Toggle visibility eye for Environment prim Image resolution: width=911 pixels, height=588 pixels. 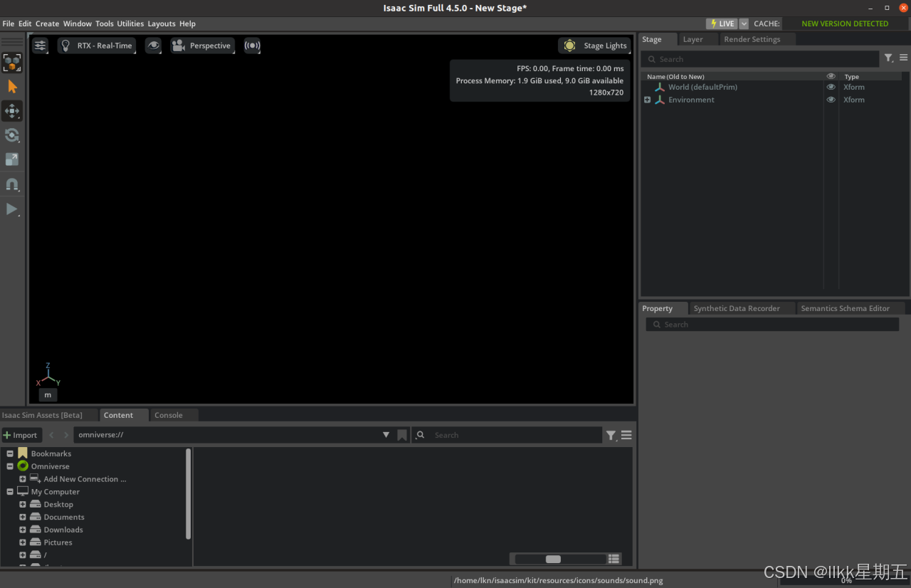coord(831,100)
